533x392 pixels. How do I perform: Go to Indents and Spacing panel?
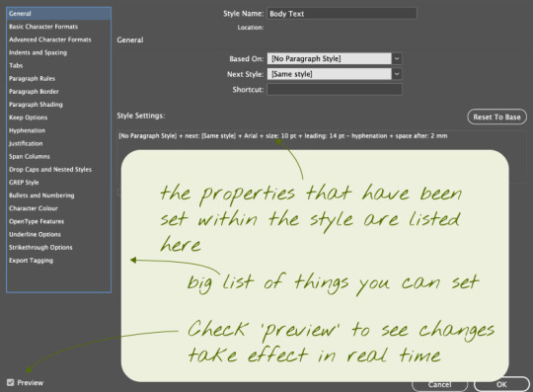click(x=38, y=52)
